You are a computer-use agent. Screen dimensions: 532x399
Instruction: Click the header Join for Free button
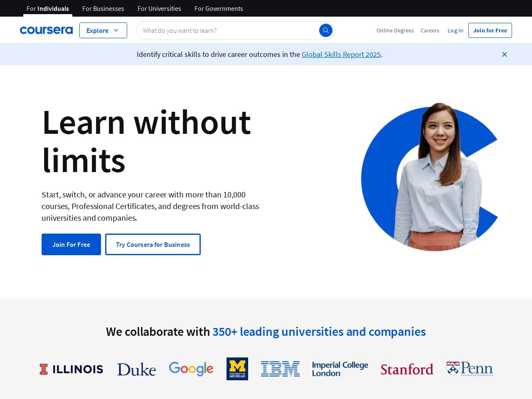click(x=490, y=30)
